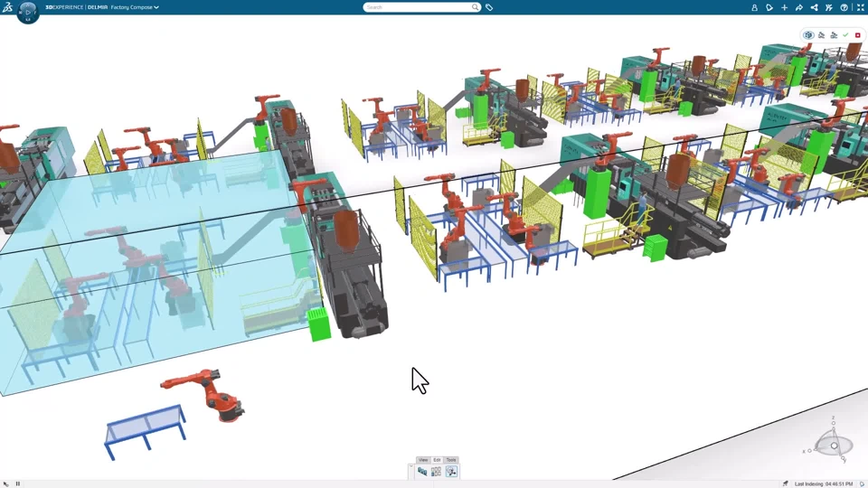Screen dimensions: 868x488
Task: Open the Help question mark icon
Action: pos(844,7)
